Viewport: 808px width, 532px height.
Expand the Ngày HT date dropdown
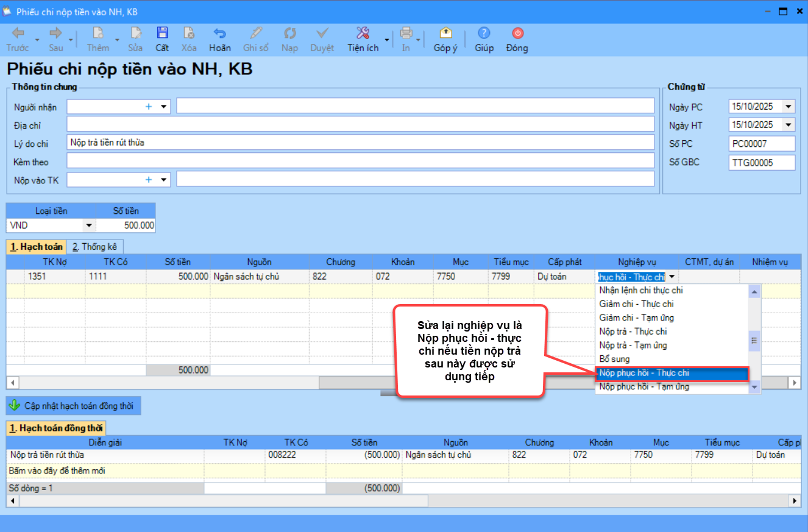coord(789,125)
